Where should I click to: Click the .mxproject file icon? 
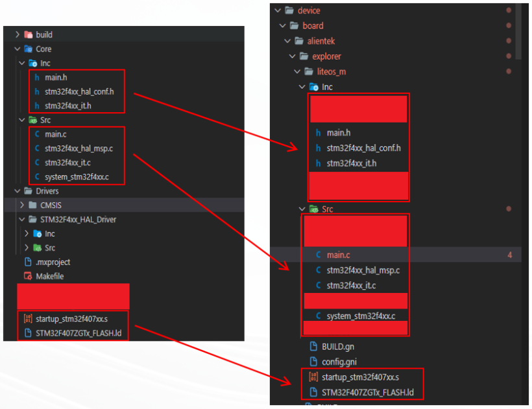[x=28, y=263]
